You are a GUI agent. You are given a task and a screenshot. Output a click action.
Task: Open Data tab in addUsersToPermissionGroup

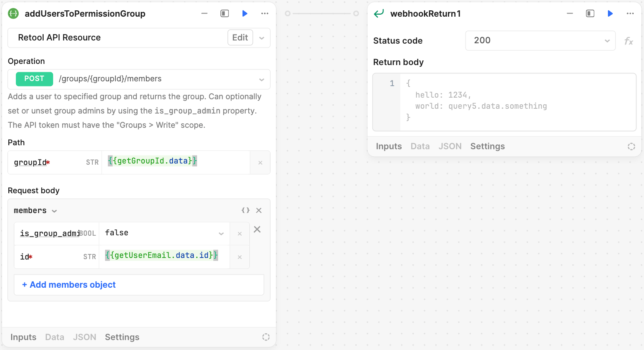pyautogui.click(x=55, y=337)
